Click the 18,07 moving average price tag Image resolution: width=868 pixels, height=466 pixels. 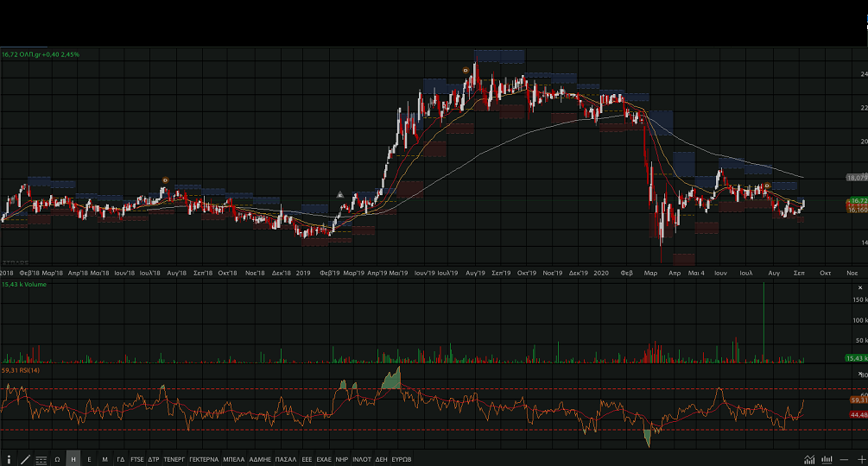point(857,178)
